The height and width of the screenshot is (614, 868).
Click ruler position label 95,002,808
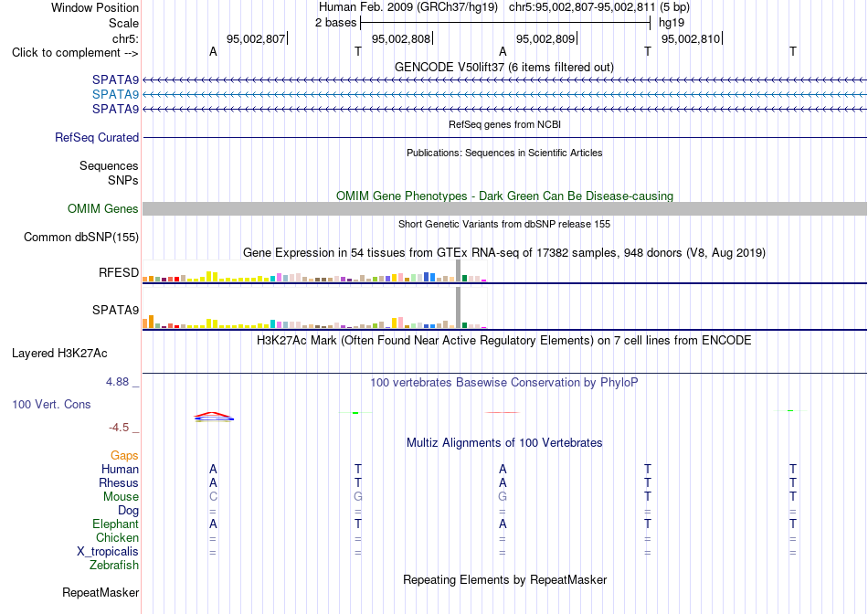point(401,38)
